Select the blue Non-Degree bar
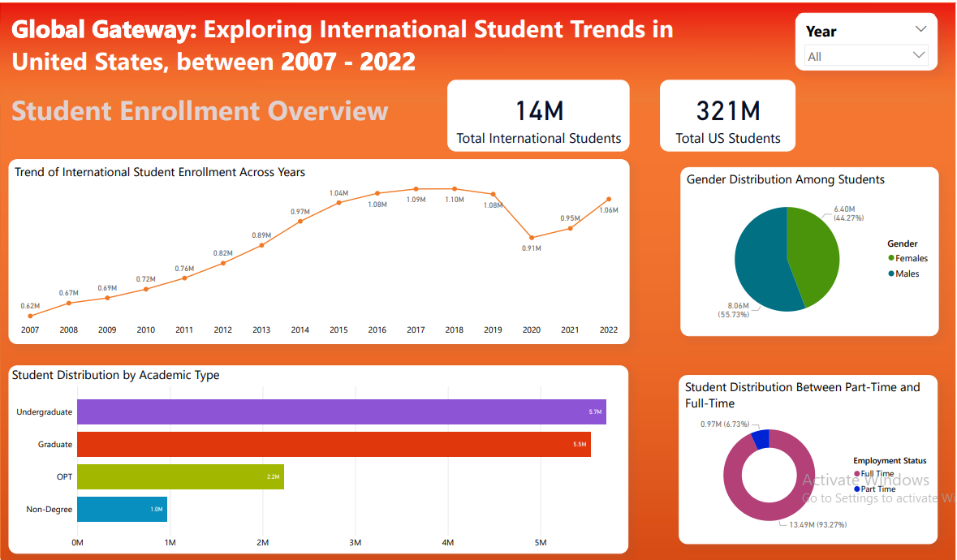Screen dimensions: 957x560 [x=122, y=509]
